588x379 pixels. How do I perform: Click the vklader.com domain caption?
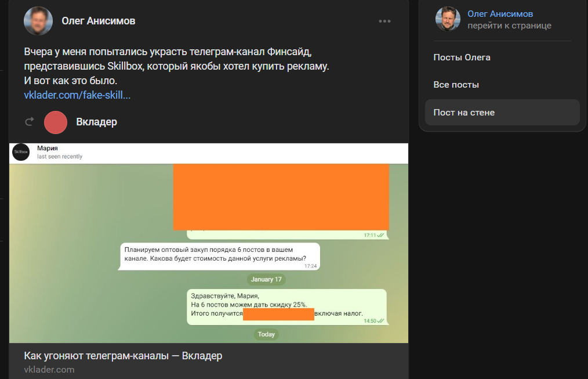tap(49, 370)
